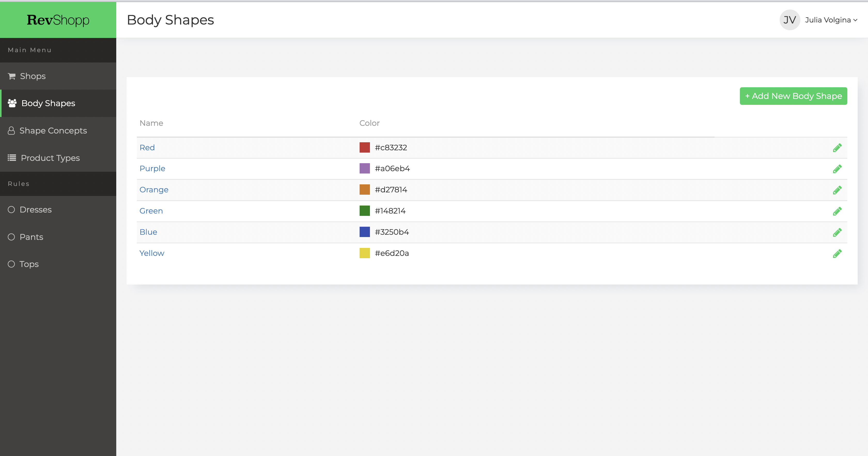This screenshot has height=456, width=868.
Task: Edit the Green body shape via pencil
Action: point(837,211)
